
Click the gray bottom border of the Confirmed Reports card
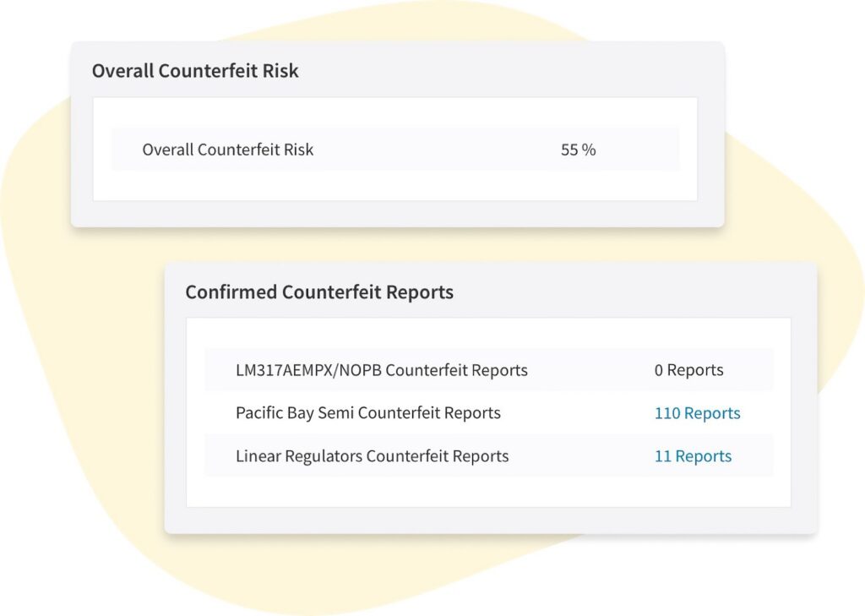pyautogui.click(x=490, y=520)
